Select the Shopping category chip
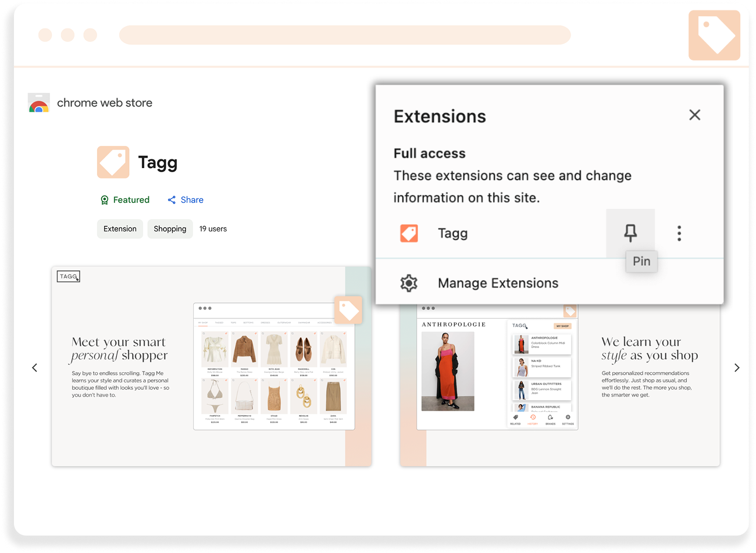This screenshot has width=756, height=553. point(170,229)
